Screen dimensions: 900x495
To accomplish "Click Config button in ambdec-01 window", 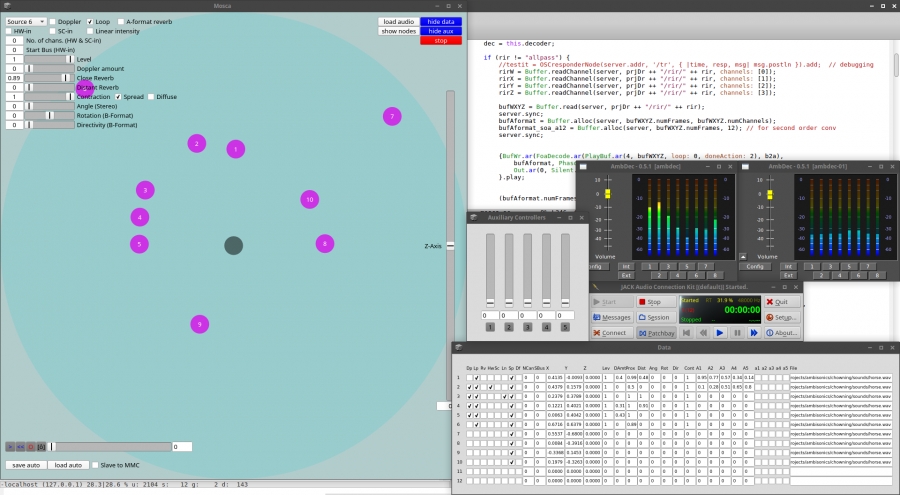I will (x=755, y=266).
